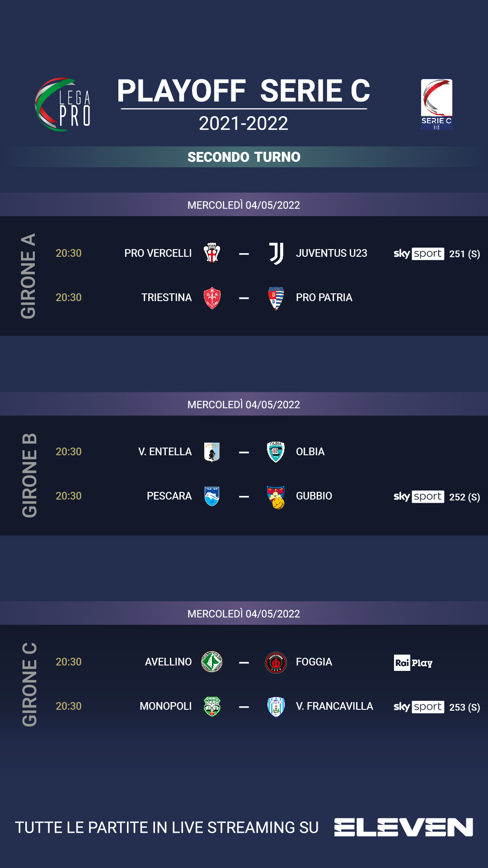Click the Gubbio club crest
The image size is (488, 868).
[276, 497]
